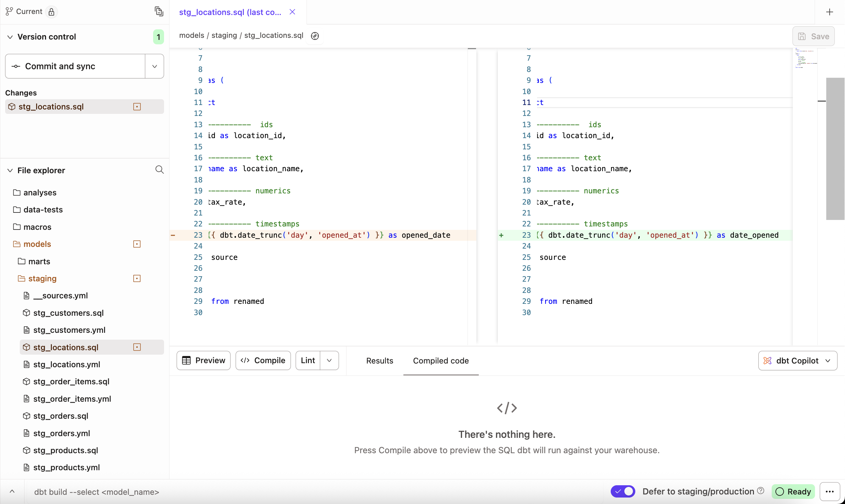
Task: Open dbt Copilot
Action: 797,360
